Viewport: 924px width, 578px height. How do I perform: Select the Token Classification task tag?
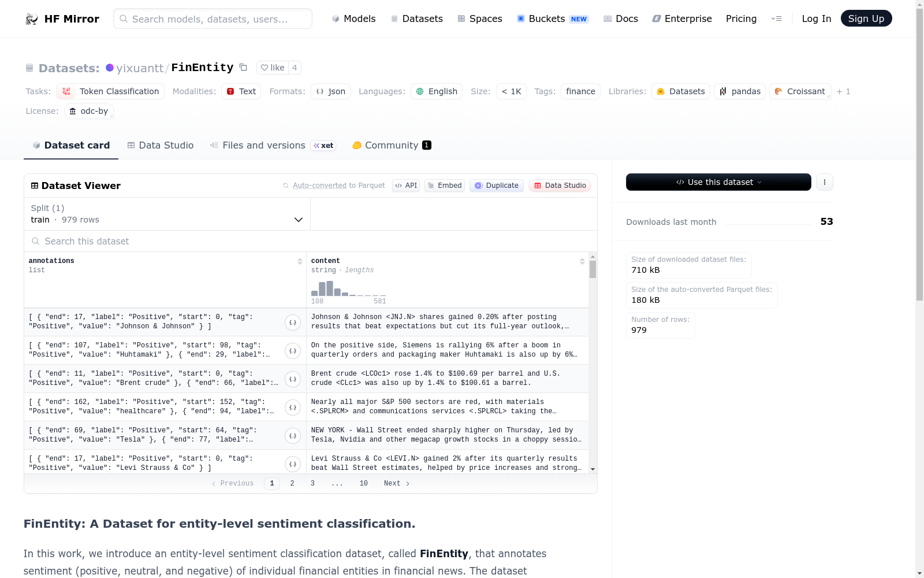coord(110,91)
